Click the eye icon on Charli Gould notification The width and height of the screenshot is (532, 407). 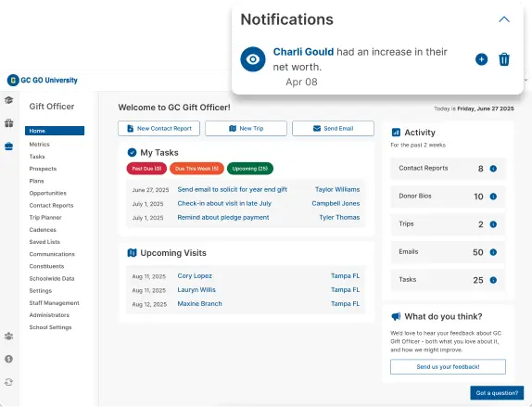(253, 59)
